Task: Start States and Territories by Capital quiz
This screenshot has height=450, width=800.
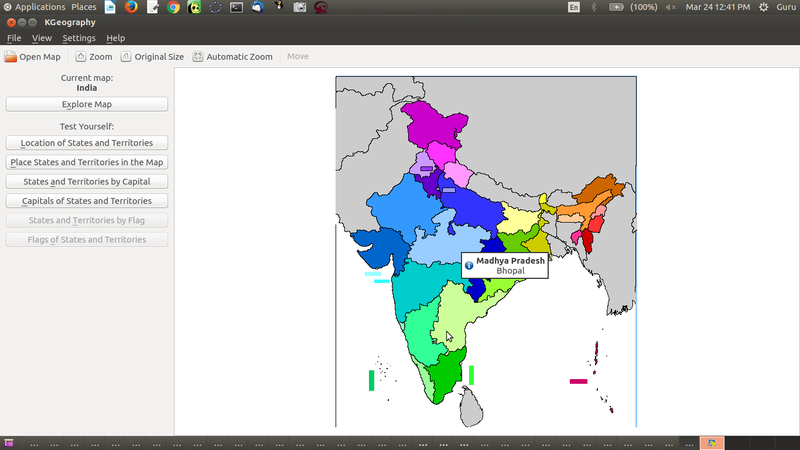Action: [x=87, y=182]
